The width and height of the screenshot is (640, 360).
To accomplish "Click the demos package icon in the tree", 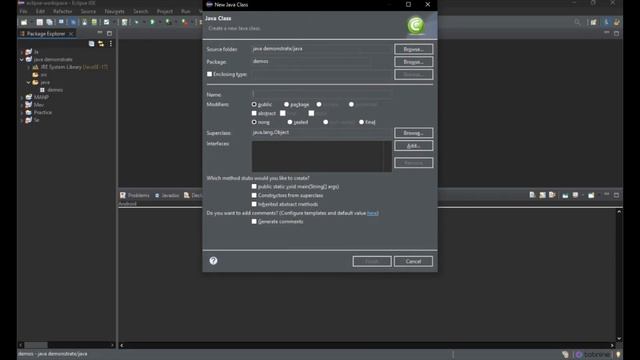I will [42, 90].
